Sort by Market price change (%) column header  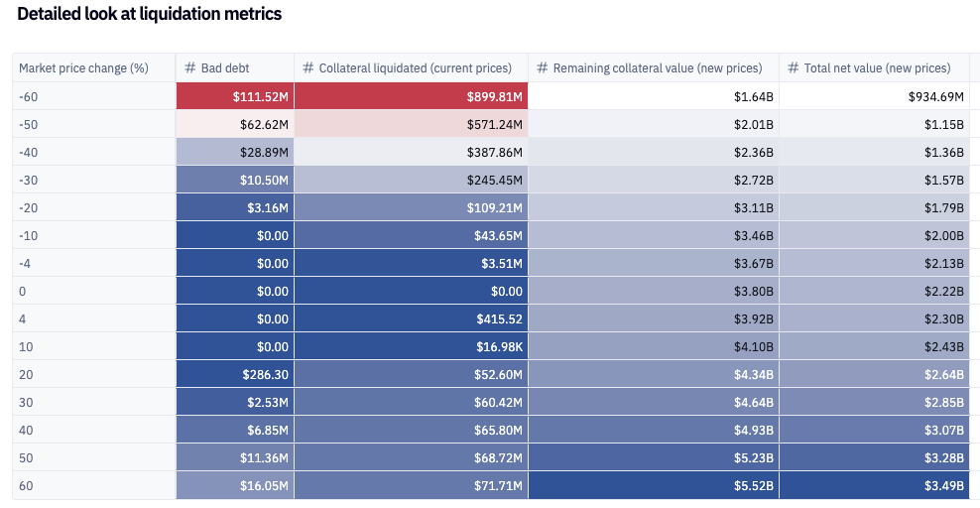(83, 68)
